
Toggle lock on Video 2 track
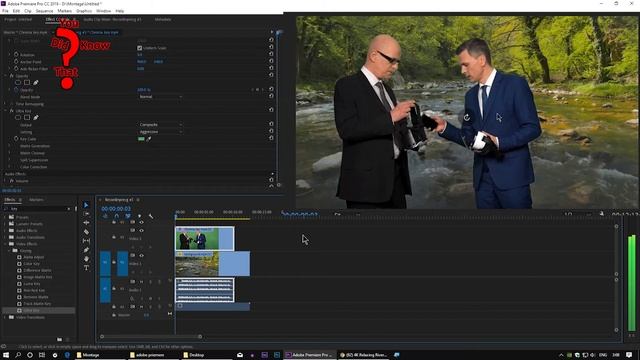click(114, 237)
